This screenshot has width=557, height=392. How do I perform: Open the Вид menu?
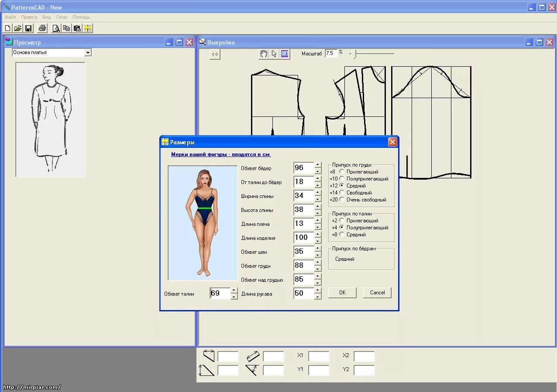46,17
